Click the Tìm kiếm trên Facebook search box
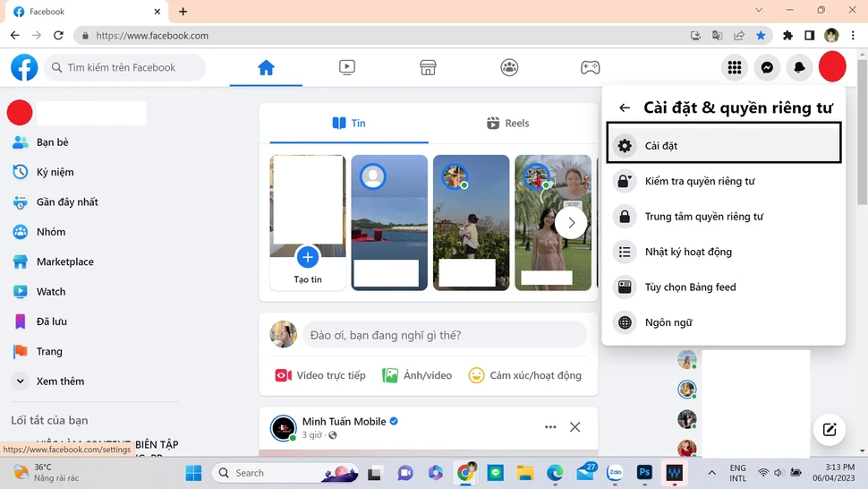 tap(125, 67)
